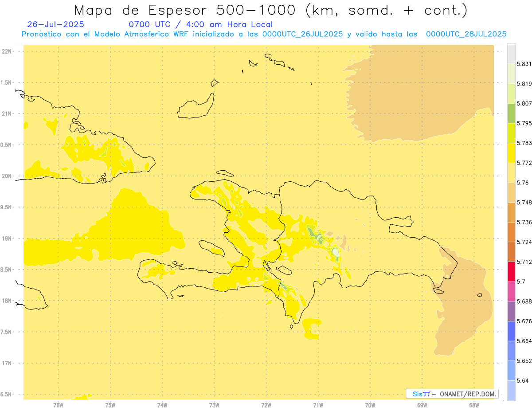Click the colorbar value 5.724
The width and height of the screenshot is (532, 411).
(524, 242)
